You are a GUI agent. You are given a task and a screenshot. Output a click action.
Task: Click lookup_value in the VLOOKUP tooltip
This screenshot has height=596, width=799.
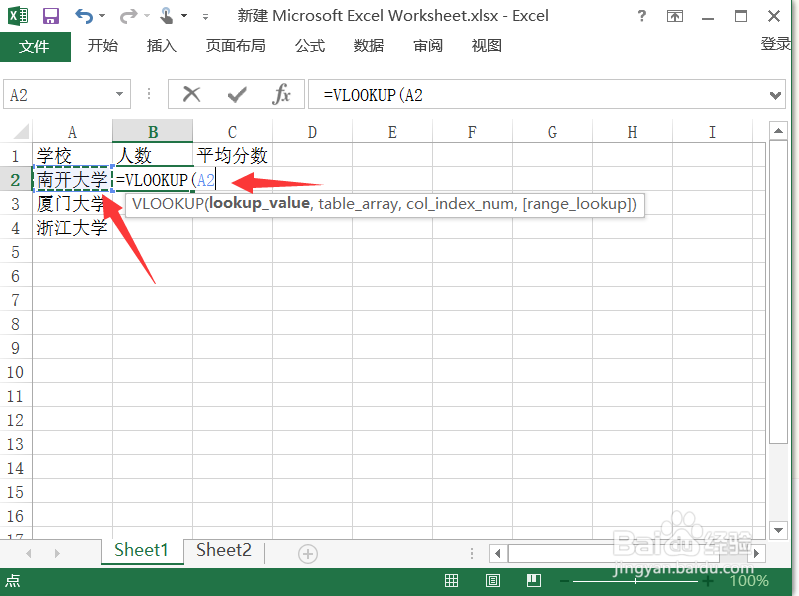tap(259, 203)
